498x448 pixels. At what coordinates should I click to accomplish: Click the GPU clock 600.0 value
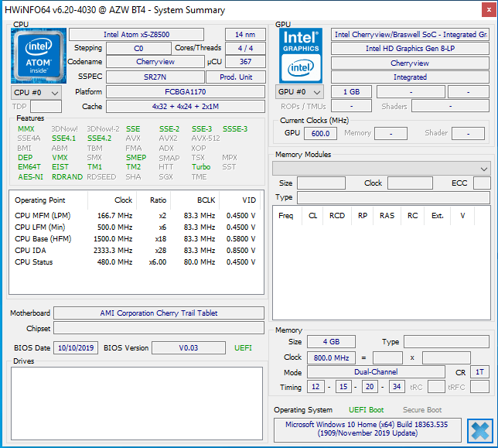[320, 133]
